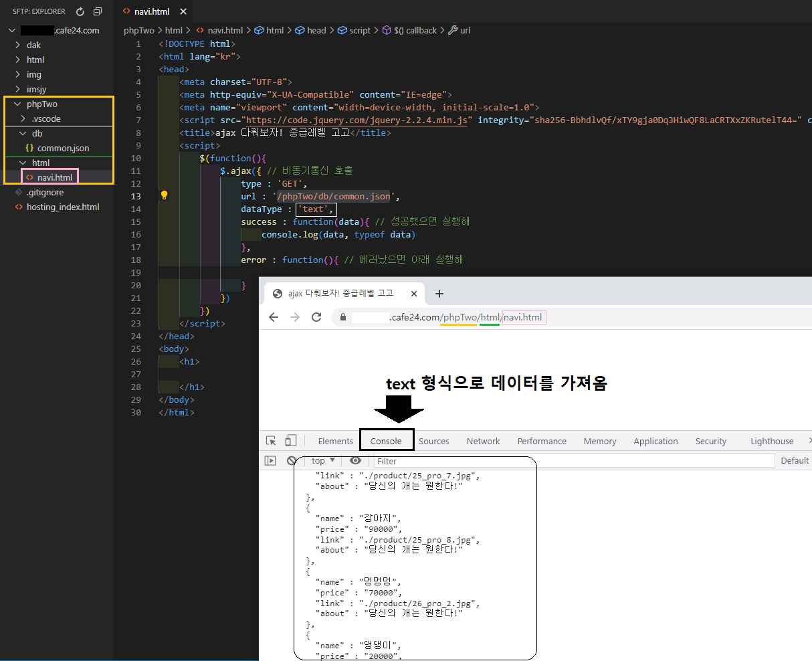The height and width of the screenshot is (661, 812).
Task: Open the Network tab in DevTools
Action: point(484,441)
